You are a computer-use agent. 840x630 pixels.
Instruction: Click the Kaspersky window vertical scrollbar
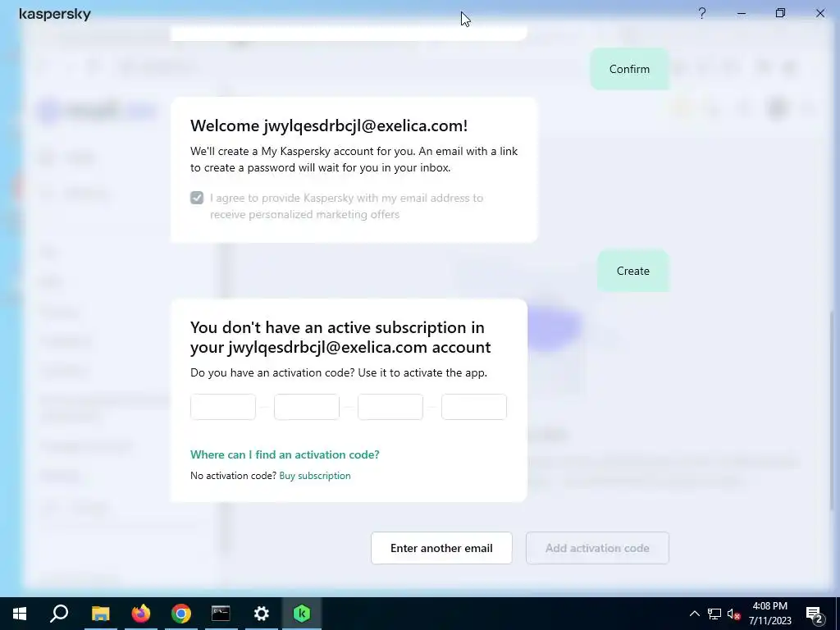click(833, 410)
